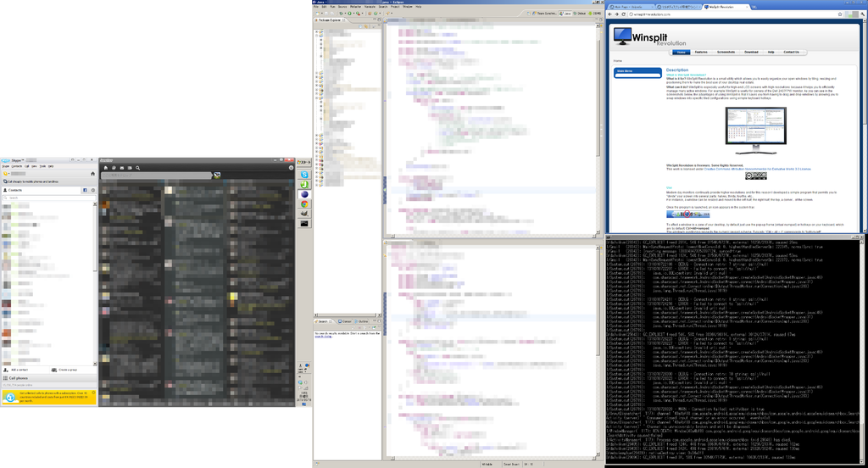Image resolution: width=868 pixels, height=468 pixels.
Task: Click 'search dialog' link in Eclipse Search view
Action: point(323,337)
